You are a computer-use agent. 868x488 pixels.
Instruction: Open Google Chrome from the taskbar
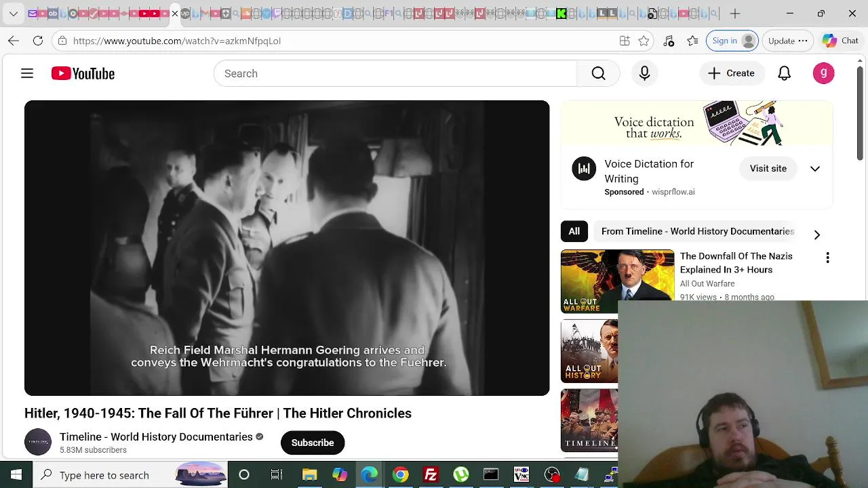(x=401, y=475)
